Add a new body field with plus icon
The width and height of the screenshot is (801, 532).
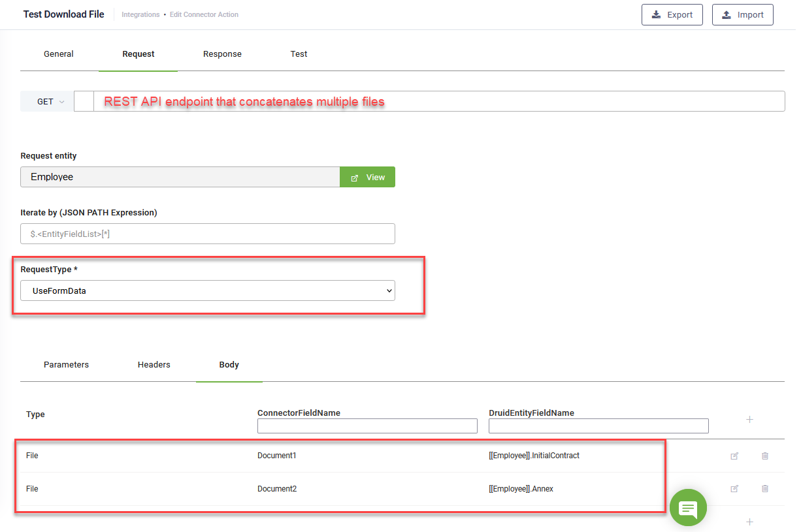[749, 420]
